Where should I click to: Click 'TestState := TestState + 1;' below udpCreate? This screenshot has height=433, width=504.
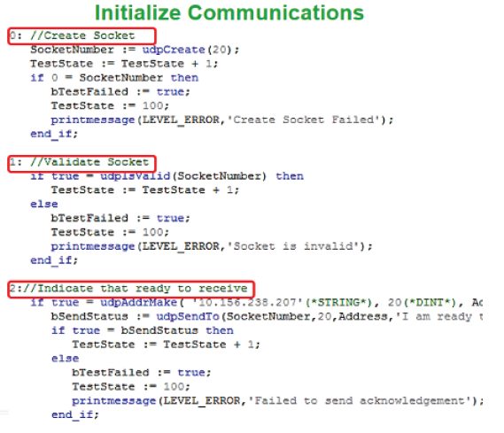point(124,64)
